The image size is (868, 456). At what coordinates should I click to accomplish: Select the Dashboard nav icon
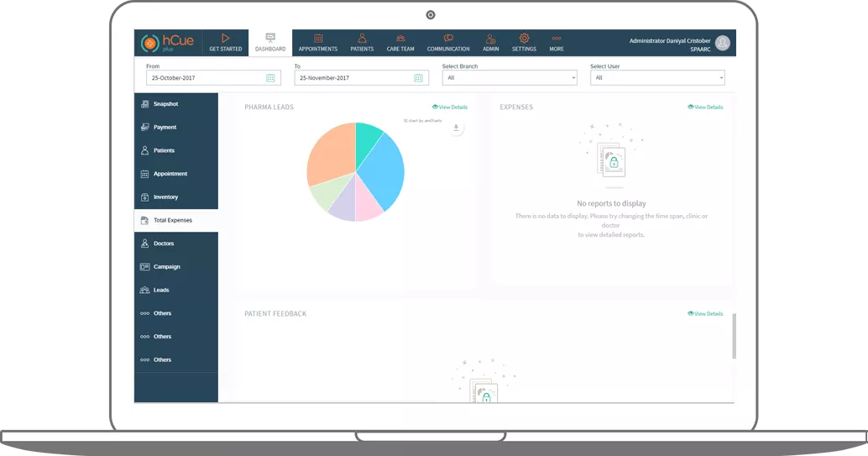click(x=270, y=38)
